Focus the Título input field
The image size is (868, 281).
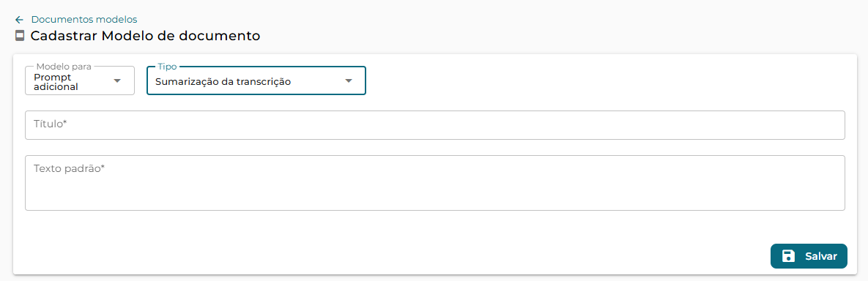435,125
